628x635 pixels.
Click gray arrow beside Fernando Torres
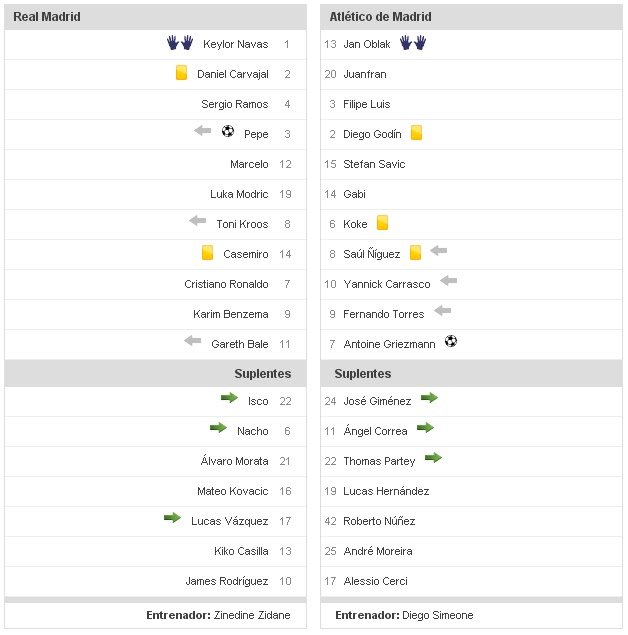click(443, 311)
